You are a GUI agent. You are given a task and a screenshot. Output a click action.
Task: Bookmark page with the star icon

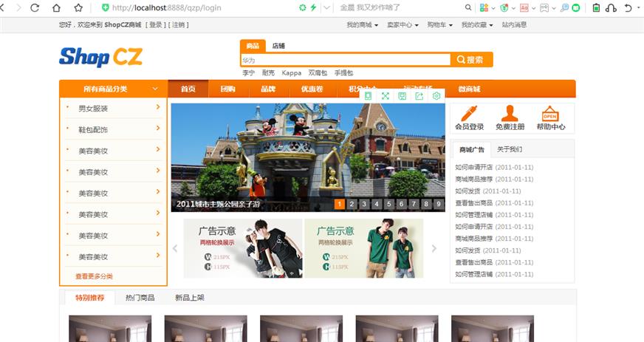click(78, 7)
